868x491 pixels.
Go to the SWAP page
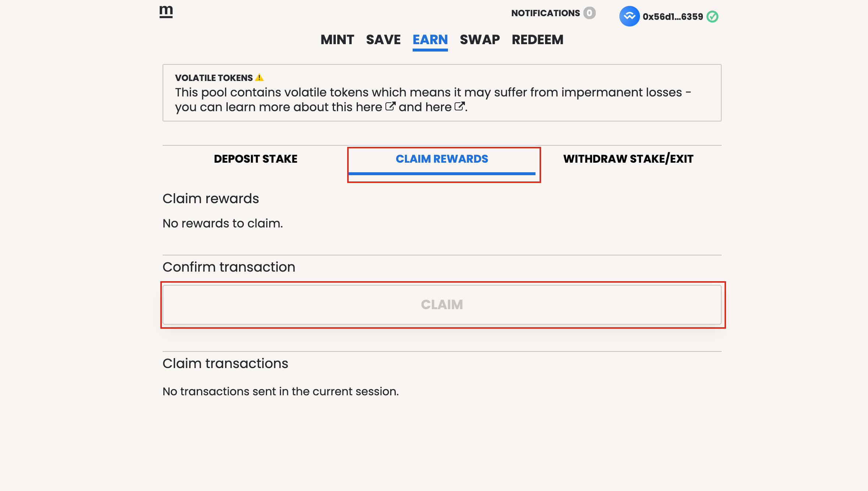(x=480, y=40)
